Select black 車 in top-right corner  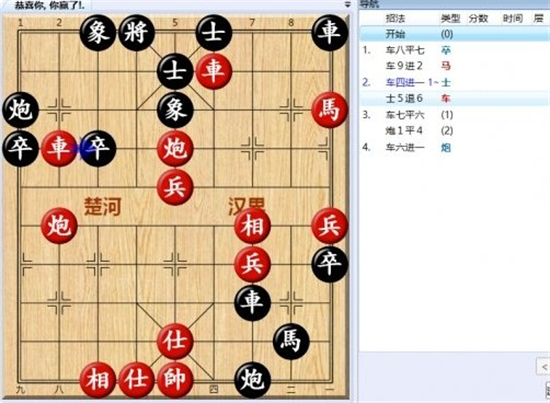[329, 33]
